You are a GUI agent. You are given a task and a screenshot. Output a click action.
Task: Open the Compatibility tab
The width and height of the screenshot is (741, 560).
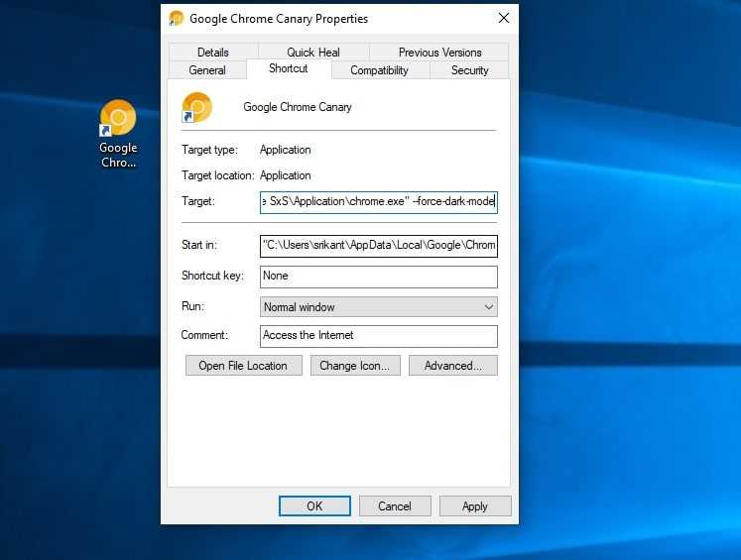379,70
